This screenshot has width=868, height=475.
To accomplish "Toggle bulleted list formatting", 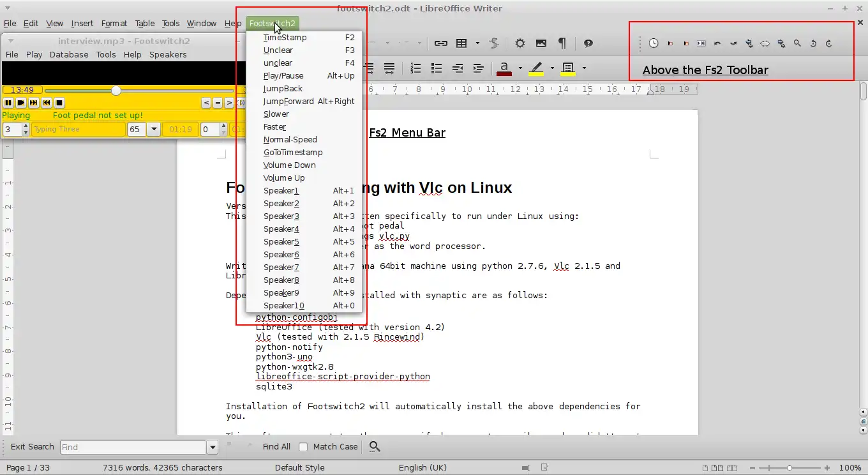I will [437, 68].
